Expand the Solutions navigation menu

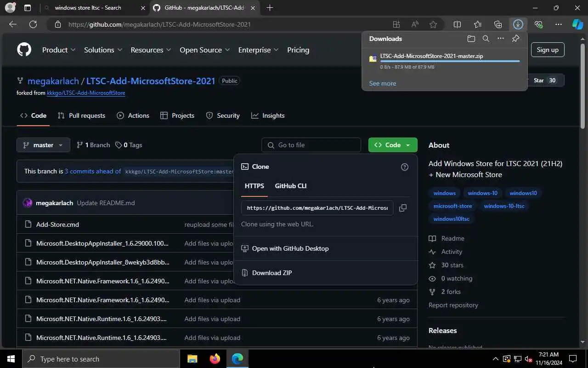(x=103, y=50)
